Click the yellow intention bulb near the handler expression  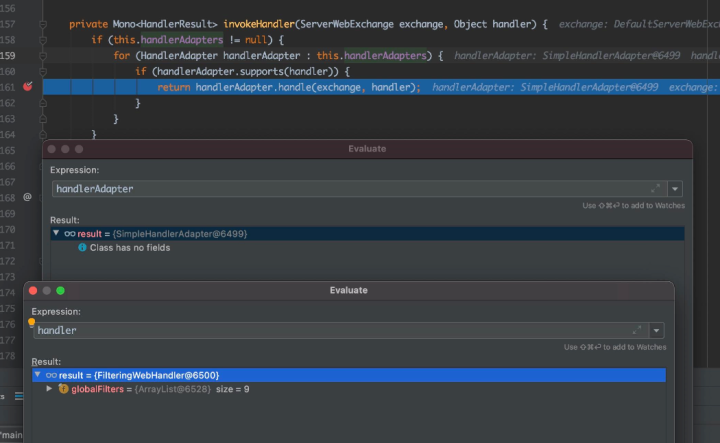(x=31, y=322)
